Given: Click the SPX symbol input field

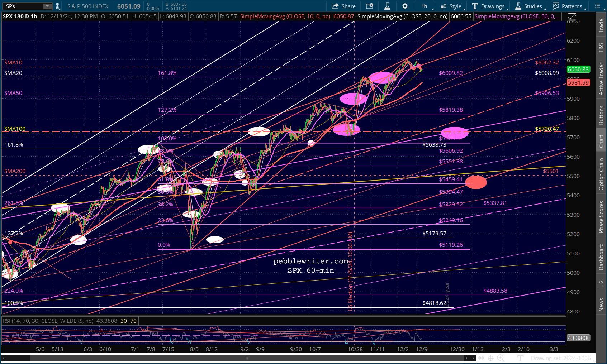Looking at the screenshot, I should (x=23, y=6).
